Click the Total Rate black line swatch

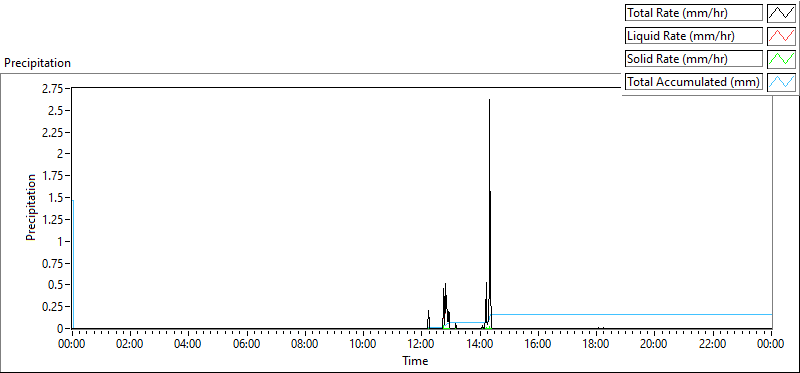(x=782, y=13)
